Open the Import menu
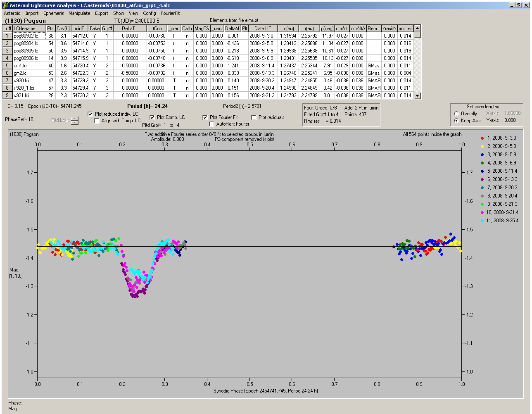This screenshot has height=414, width=532. [32, 13]
